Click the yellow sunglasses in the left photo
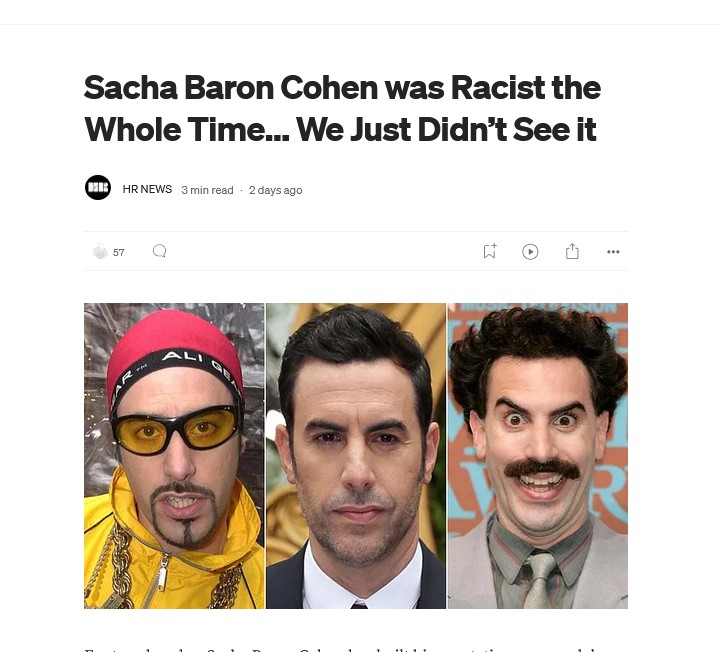Screen dimensions: 720x652 pyautogui.click(x=176, y=430)
